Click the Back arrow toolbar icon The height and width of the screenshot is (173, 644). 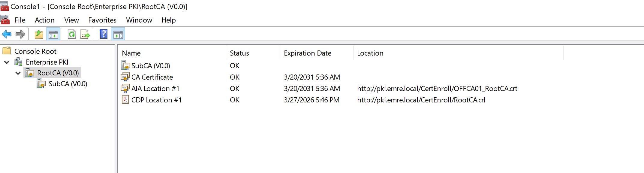[7, 34]
